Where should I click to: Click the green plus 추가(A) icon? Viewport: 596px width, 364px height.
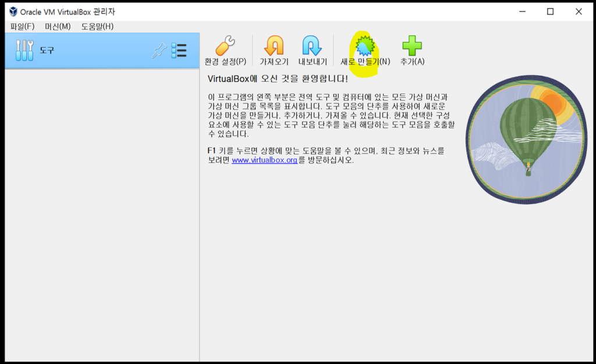point(412,46)
